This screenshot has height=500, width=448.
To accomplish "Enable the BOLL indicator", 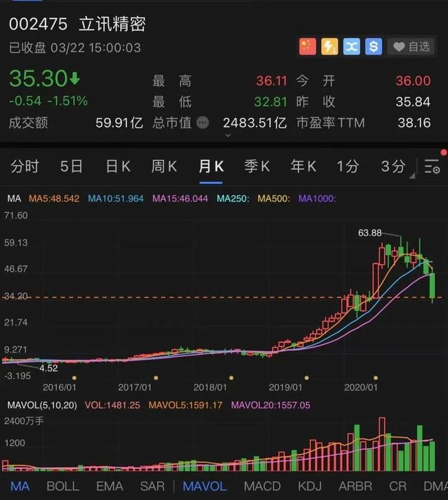I will pyautogui.click(x=63, y=486).
